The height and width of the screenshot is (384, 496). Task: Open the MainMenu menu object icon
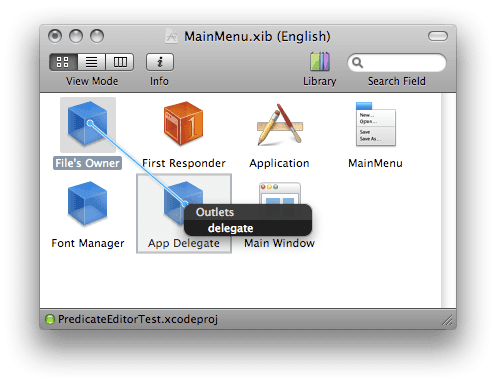point(376,124)
